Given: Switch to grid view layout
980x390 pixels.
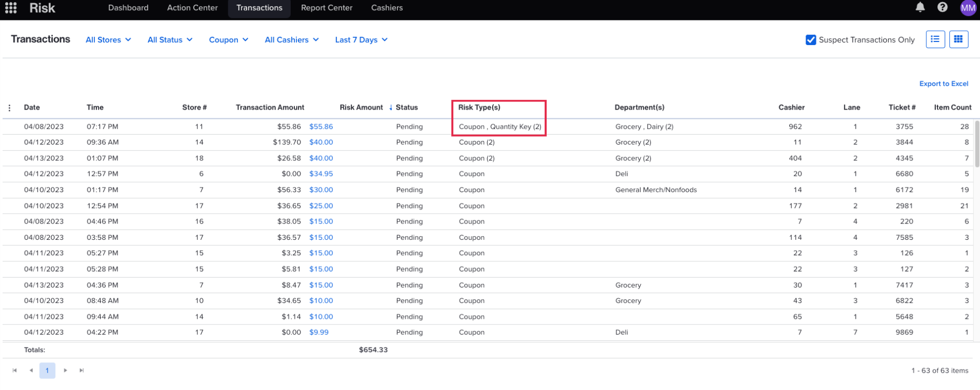Looking at the screenshot, I should pos(958,39).
